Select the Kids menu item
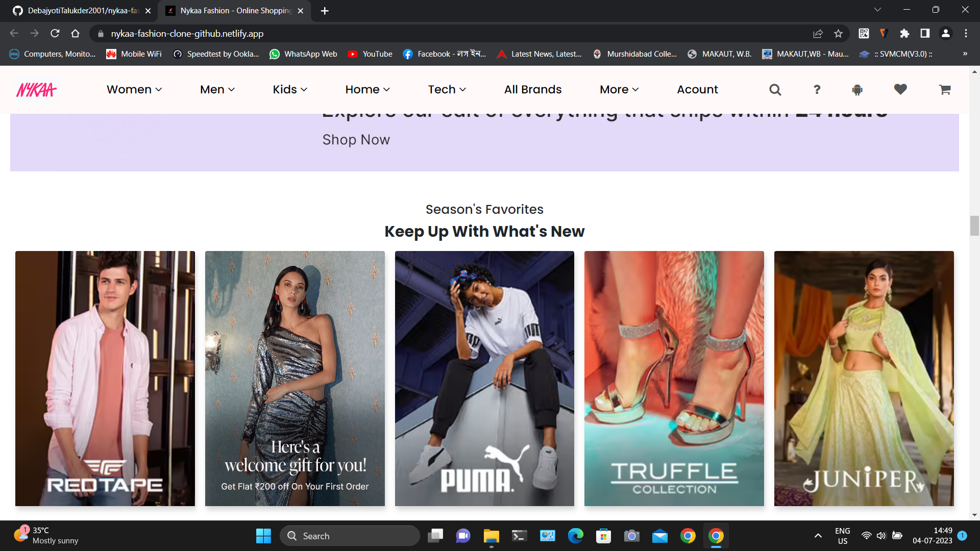Viewport: 980px width, 551px height. (x=289, y=89)
